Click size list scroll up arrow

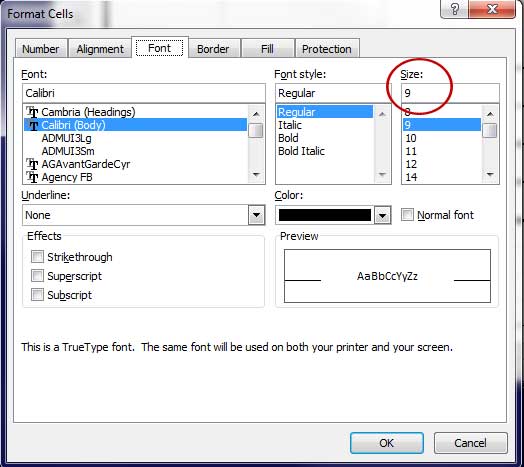[x=490, y=114]
